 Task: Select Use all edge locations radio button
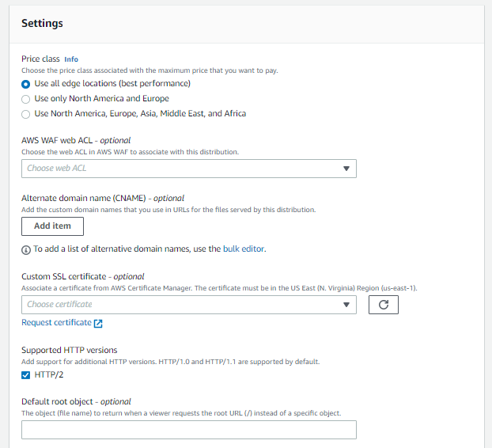coord(26,83)
